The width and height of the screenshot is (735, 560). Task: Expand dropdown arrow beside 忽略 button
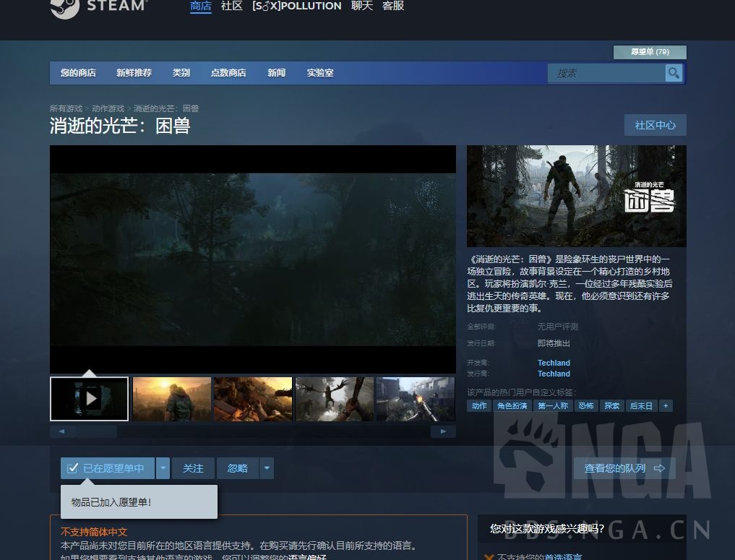pos(267,468)
